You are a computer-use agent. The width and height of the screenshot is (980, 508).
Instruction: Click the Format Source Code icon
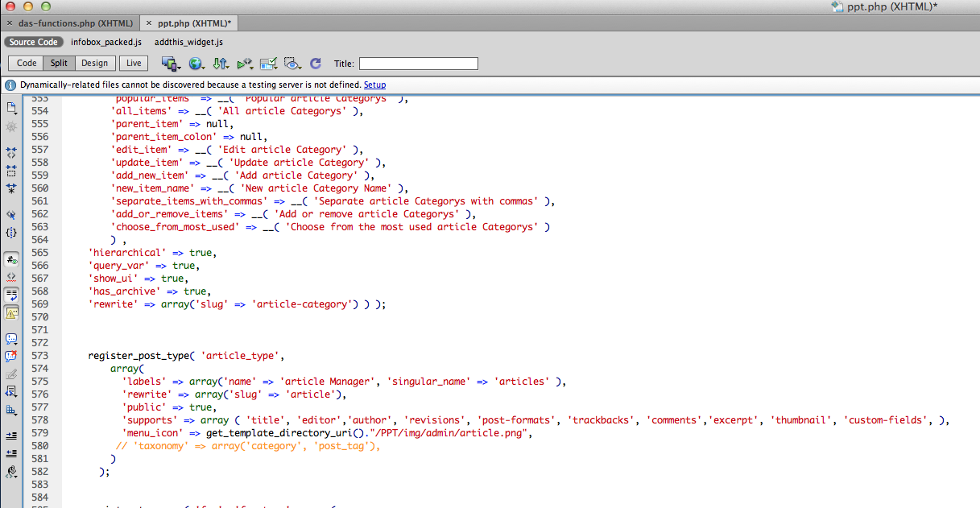[x=11, y=472]
